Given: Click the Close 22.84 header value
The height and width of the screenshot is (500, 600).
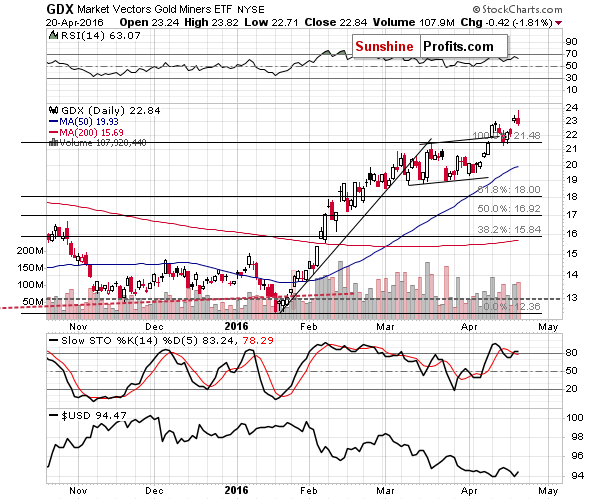Looking at the screenshot, I should point(336,23).
